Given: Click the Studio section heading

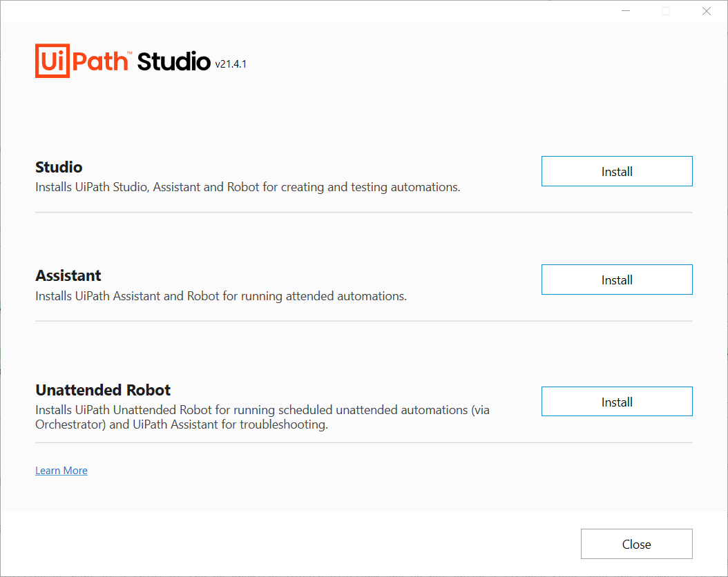Looking at the screenshot, I should (x=59, y=167).
